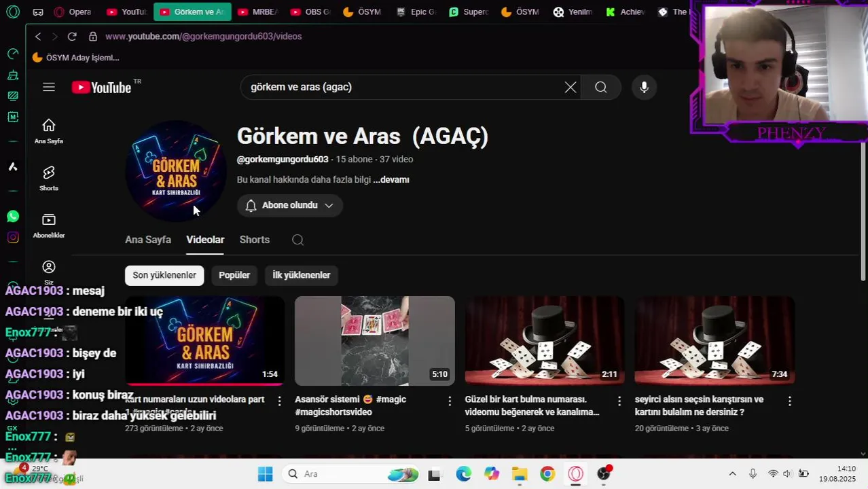Open Microsoft Edge from the taskbar
Viewport: 868px width, 489px height.
pos(463,473)
